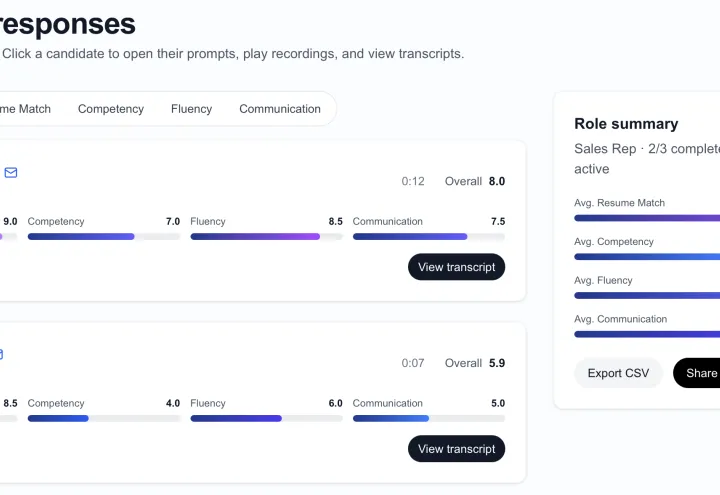
Task: Click the partially visible icon on second candidate
Action: point(1,354)
